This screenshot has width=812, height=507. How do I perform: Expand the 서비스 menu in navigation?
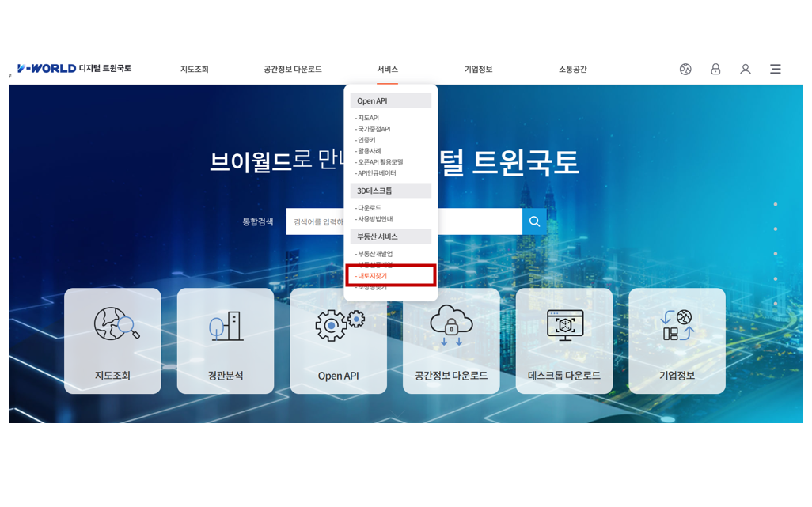coord(387,70)
